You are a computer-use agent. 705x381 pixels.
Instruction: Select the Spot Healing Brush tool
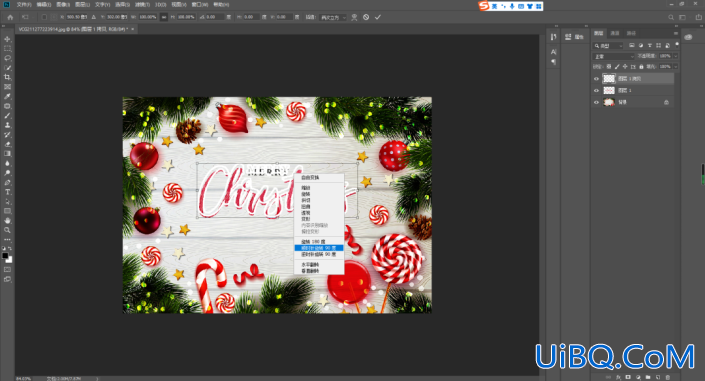pyautogui.click(x=7, y=106)
